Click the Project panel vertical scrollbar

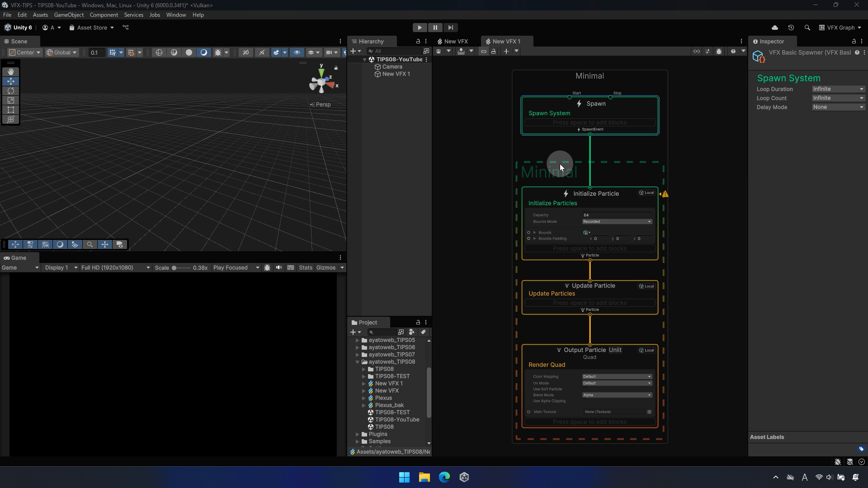(x=429, y=392)
